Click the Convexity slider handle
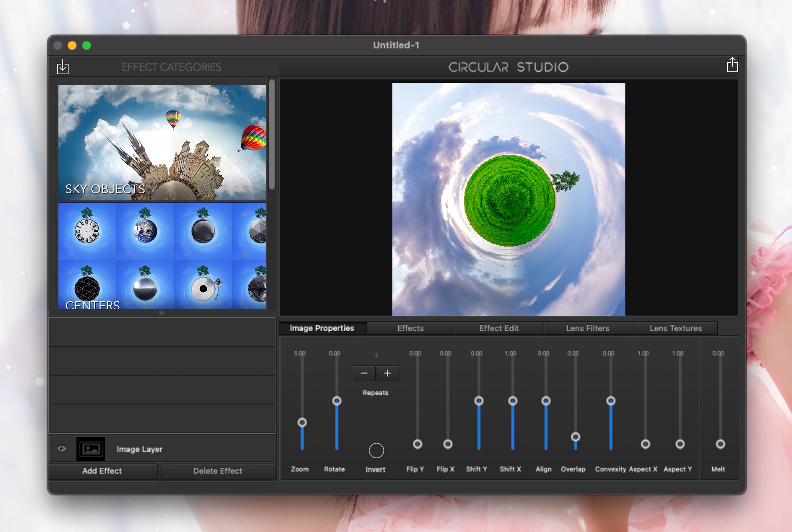 [611, 400]
